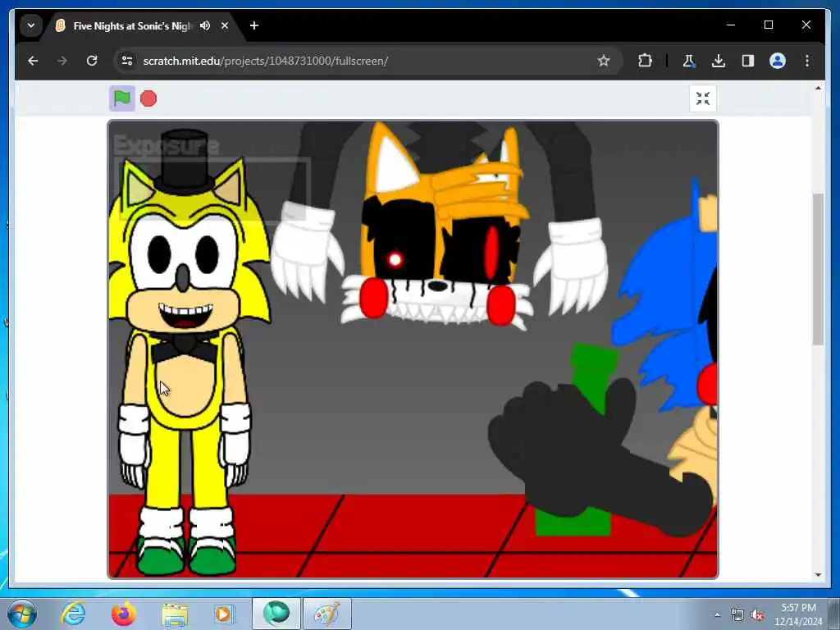Image resolution: width=840 pixels, height=630 pixels.
Task: Click the scratch.mit.edu address bar URL
Action: click(265, 61)
